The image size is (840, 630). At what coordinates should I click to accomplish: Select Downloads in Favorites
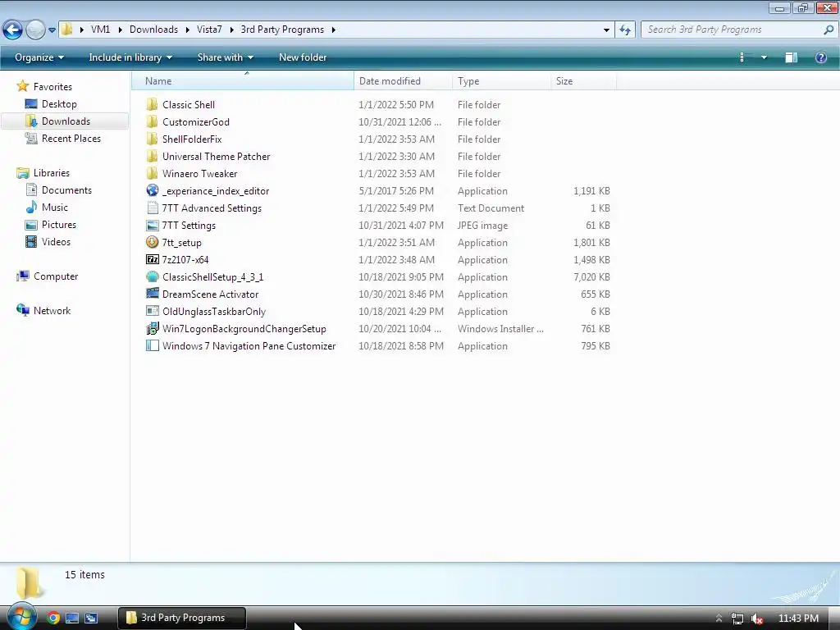(66, 121)
